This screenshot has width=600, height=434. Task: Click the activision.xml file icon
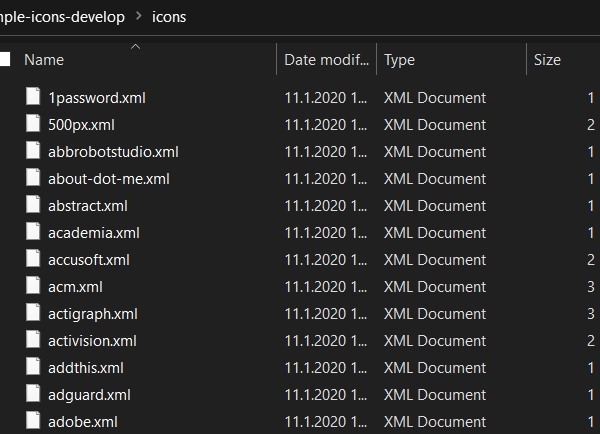point(33,339)
